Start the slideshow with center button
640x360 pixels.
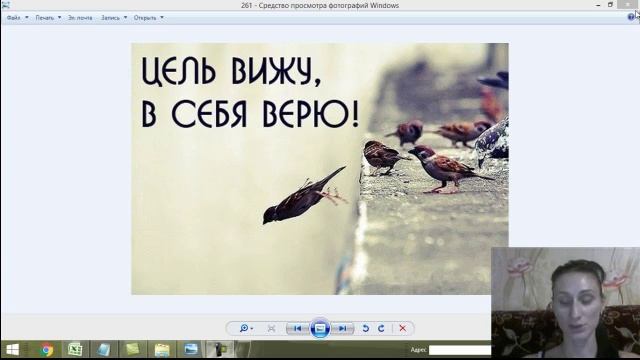tap(320, 328)
